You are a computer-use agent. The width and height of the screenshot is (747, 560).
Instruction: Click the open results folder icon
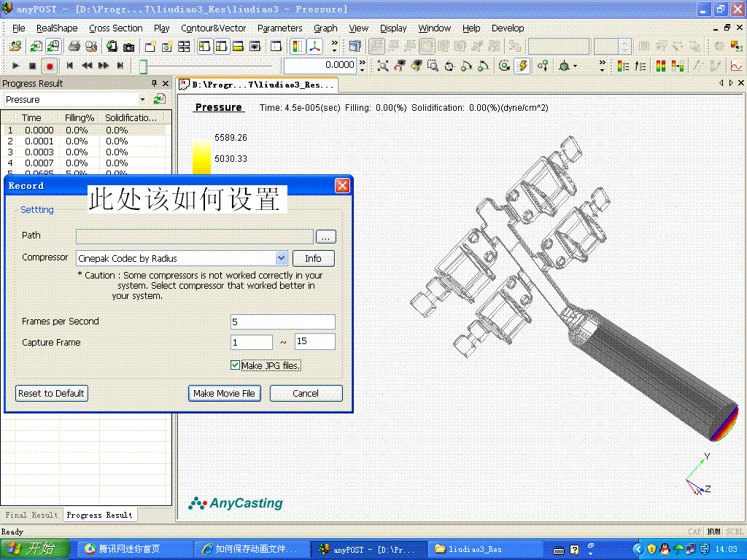coord(15,46)
